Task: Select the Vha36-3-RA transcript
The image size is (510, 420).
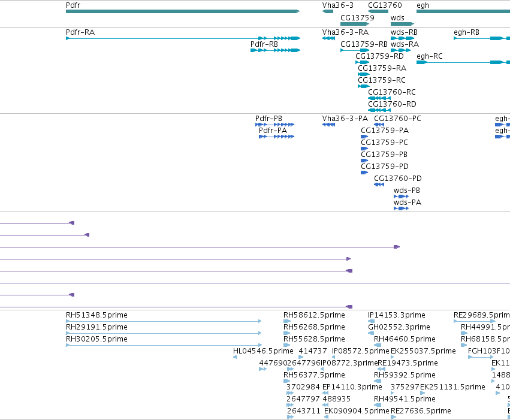Action: pyautogui.click(x=328, y=38)
